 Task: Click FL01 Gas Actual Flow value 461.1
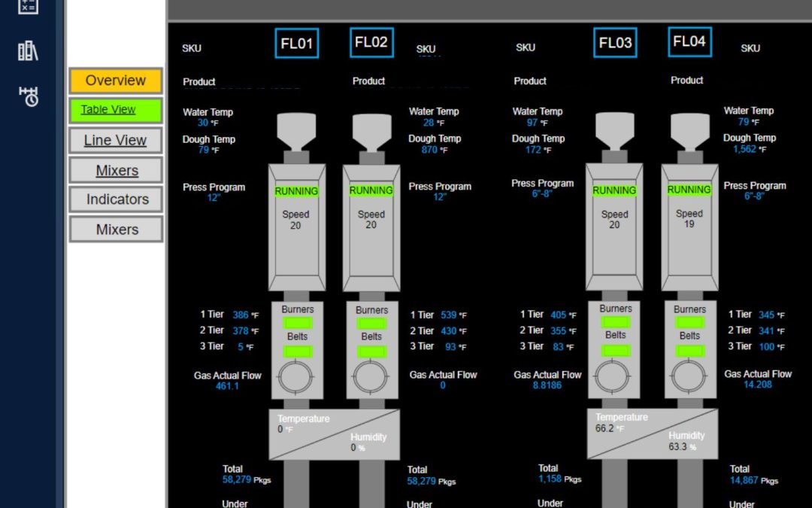tap(227, 386)
